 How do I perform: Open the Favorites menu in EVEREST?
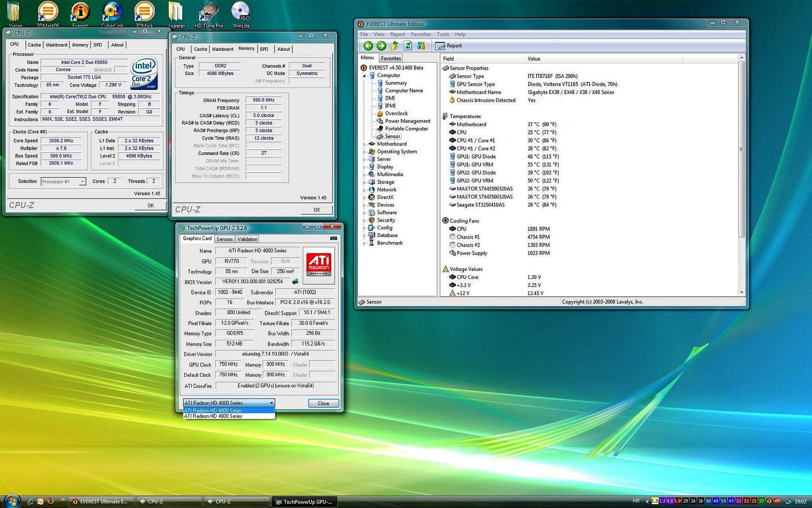point(421,34)
